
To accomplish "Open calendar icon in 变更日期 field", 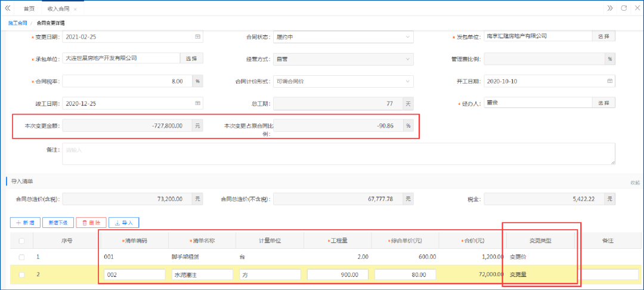I will tap(197, 36).
